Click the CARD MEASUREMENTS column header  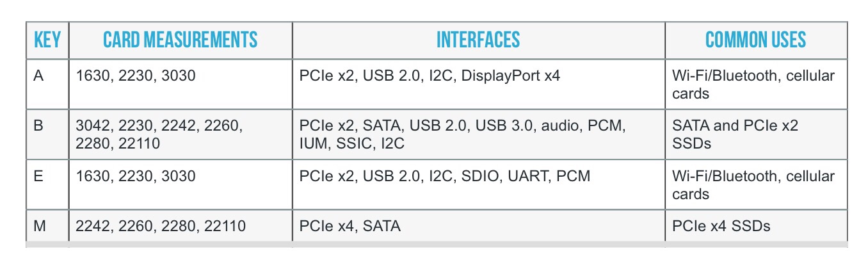click(x=181, y=40)
